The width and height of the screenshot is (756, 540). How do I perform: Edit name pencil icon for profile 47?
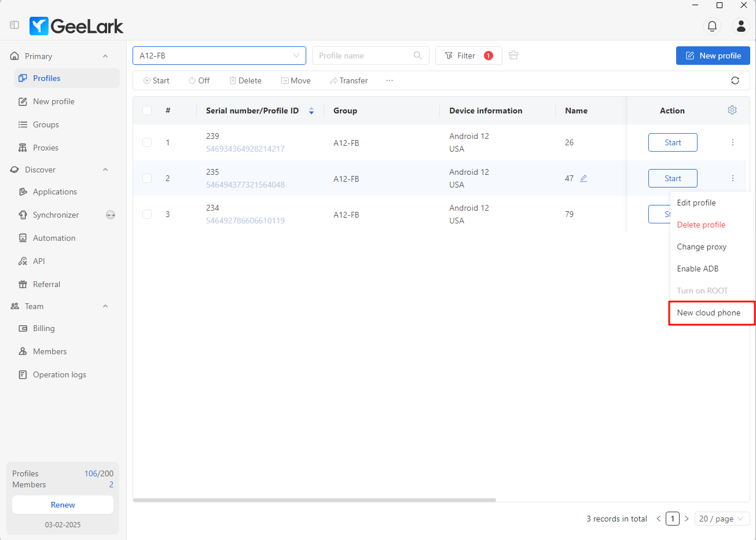coord(583,178)
